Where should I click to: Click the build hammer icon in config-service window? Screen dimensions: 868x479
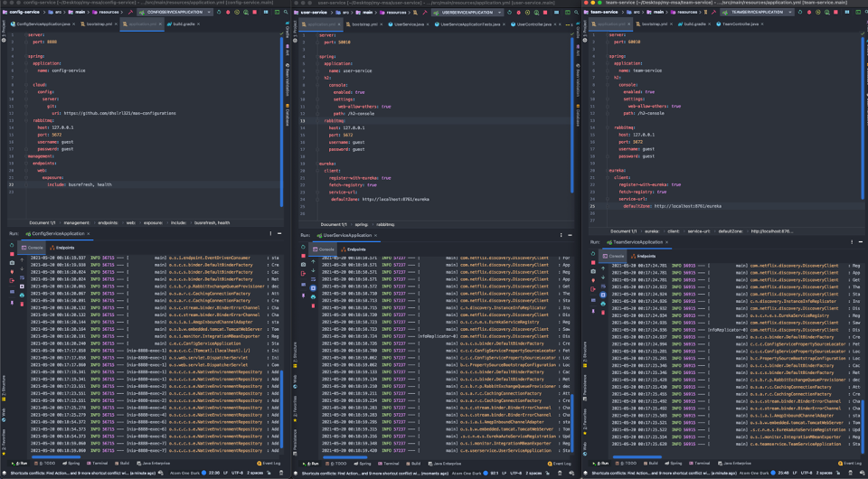coord(130,12)
